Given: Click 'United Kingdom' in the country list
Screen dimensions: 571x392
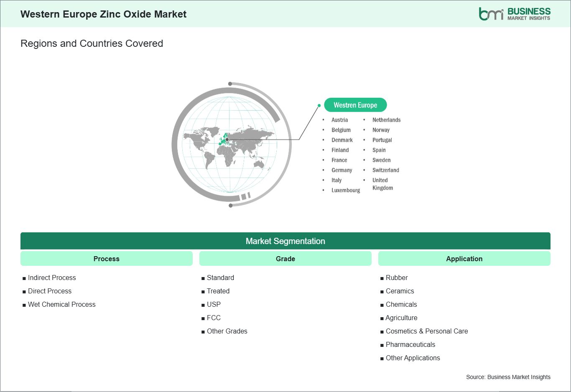Looking at the screenshot, I should point(382,184).
